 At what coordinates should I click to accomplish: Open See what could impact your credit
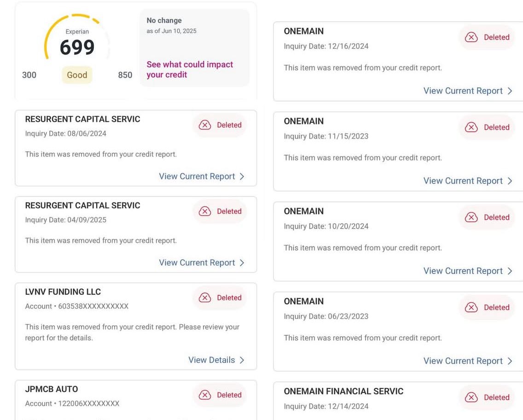pyautogui.click(x=190, y=69)
